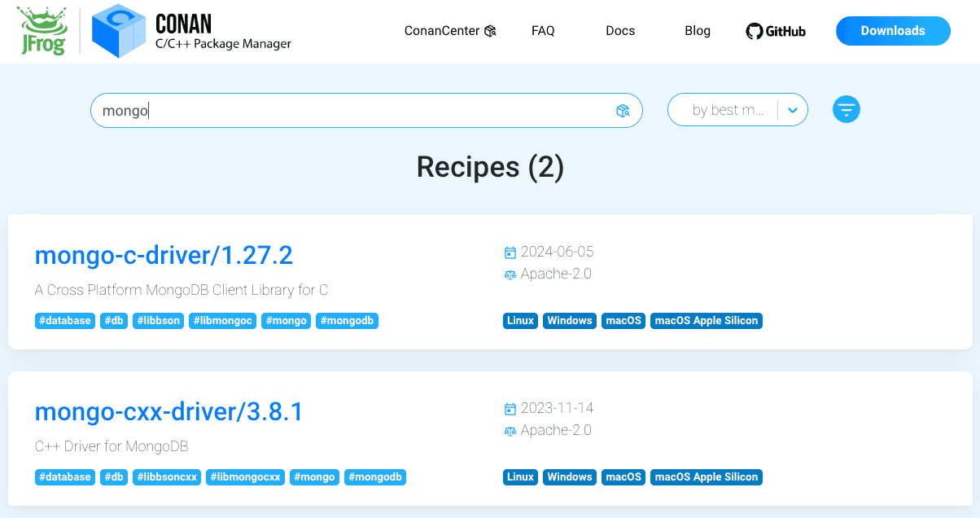980x518 pixels.
Task: Click the calendar icon beside 2023-11-14
Action: click(x=512, y=408)
